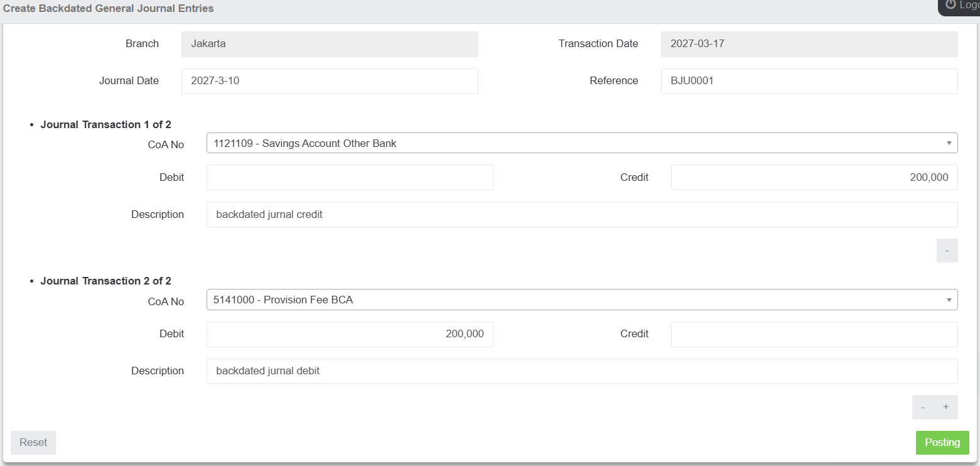Click the disabled Branch field showing Jakarta
Screen dimensions: 980x466
click(330, 44)
